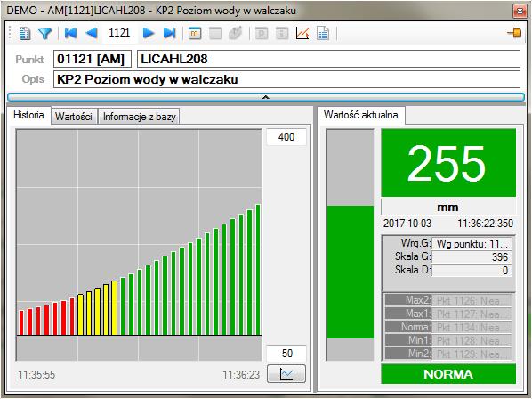
Task: Open the Informacje z bazy tab
Action: 139,117
